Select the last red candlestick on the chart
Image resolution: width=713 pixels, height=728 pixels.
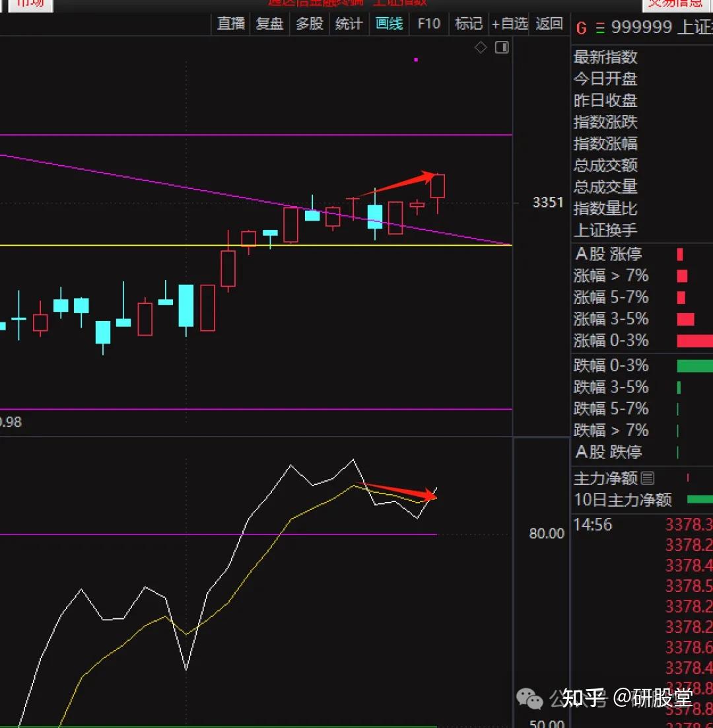click(438, 186)
